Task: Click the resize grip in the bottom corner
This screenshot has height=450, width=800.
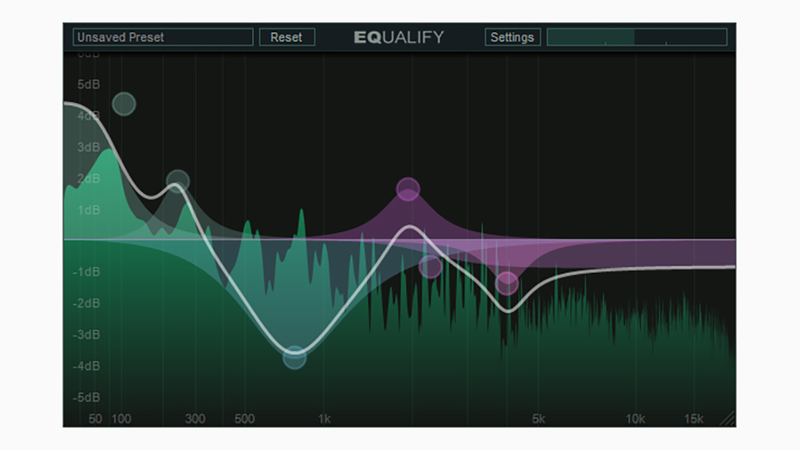Action: [x=727, y=418]
